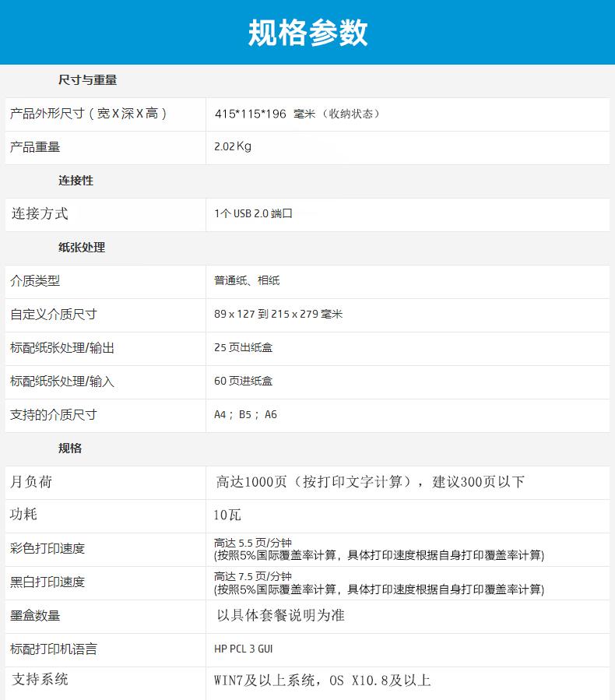
Task: Click the 2.02 Kg product weight value
Action: (233, 146)
